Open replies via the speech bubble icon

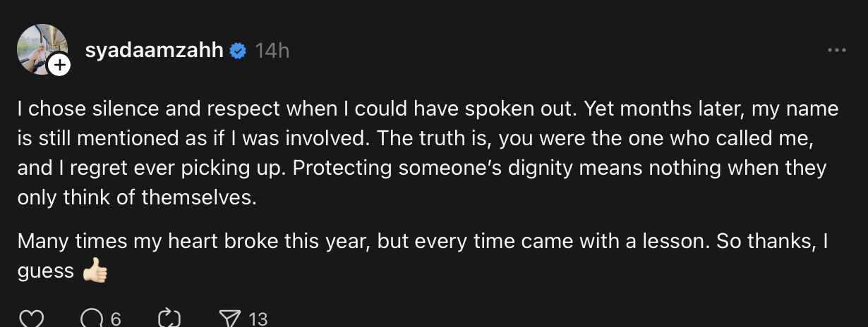92,319
